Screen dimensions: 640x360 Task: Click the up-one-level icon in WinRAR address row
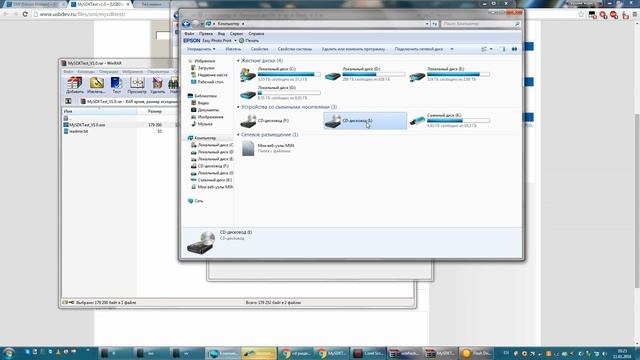coord(69,101)
